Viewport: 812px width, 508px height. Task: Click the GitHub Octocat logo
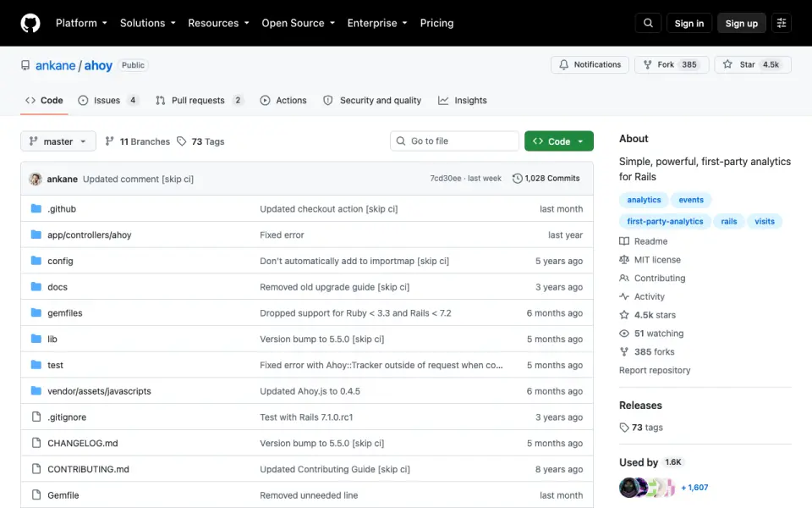pyautogui.click(x=30, y=24)
